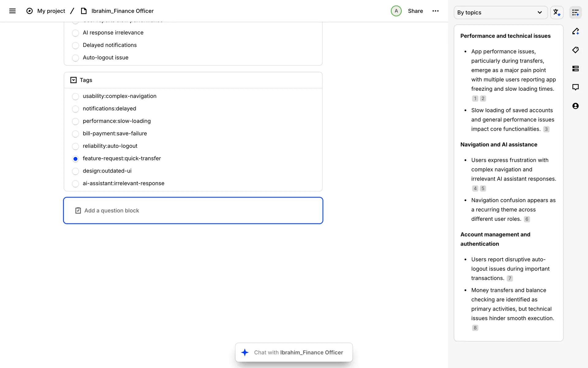Click citation badge 3 in summary
This screenshot has width=588, height=368.
(546, 129)
